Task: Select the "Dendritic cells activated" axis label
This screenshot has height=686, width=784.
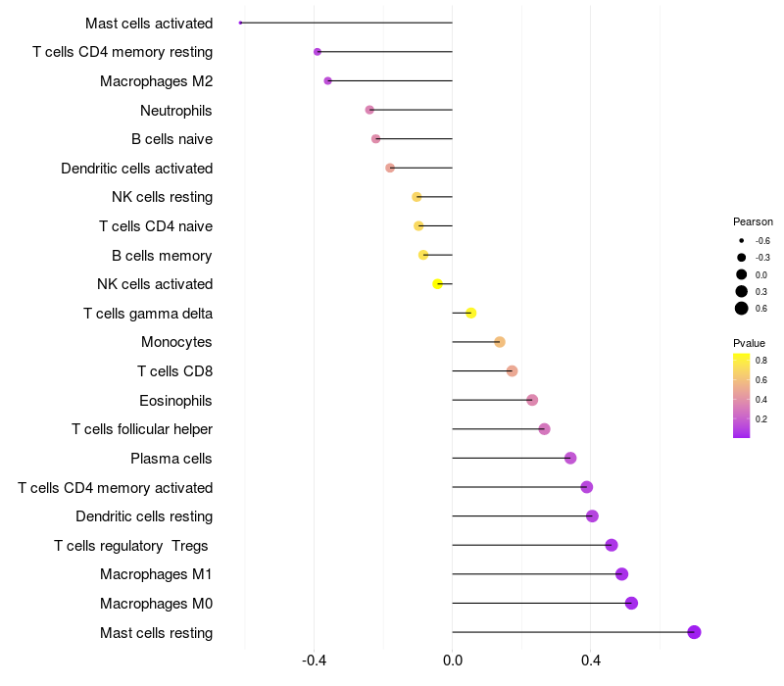Action: point(136,169)
